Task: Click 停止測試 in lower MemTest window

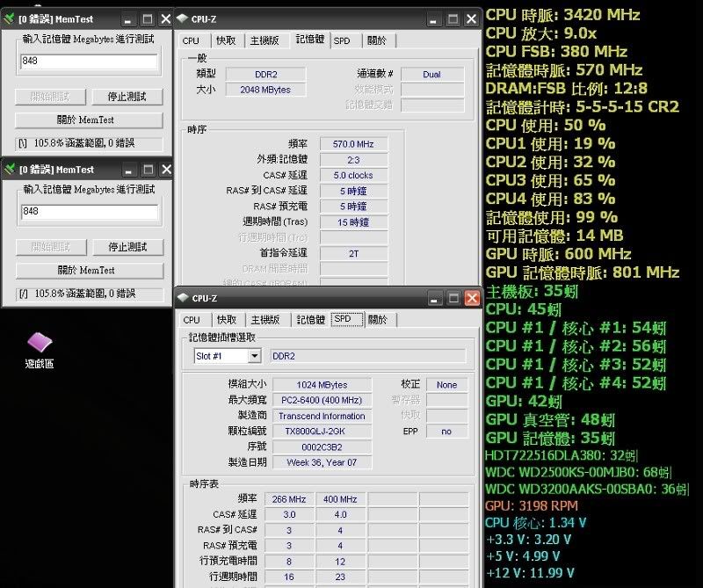Action: click(128, 247)
